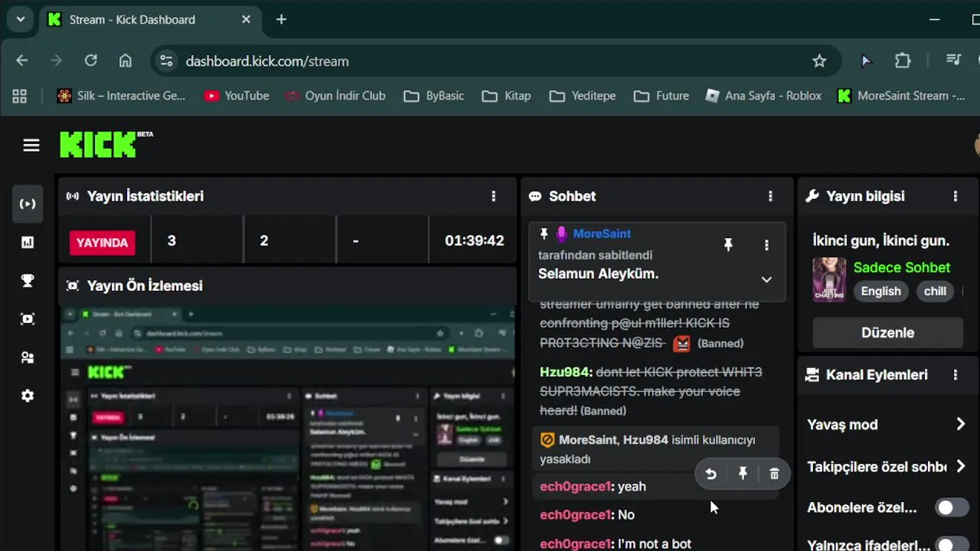Toggle the Yalnızca ifadeler switch

(x=952, y=545)
